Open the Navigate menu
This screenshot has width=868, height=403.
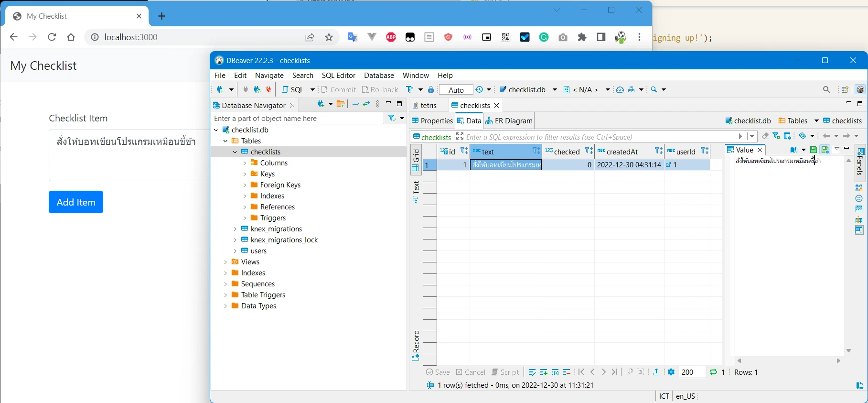point(269,76)
